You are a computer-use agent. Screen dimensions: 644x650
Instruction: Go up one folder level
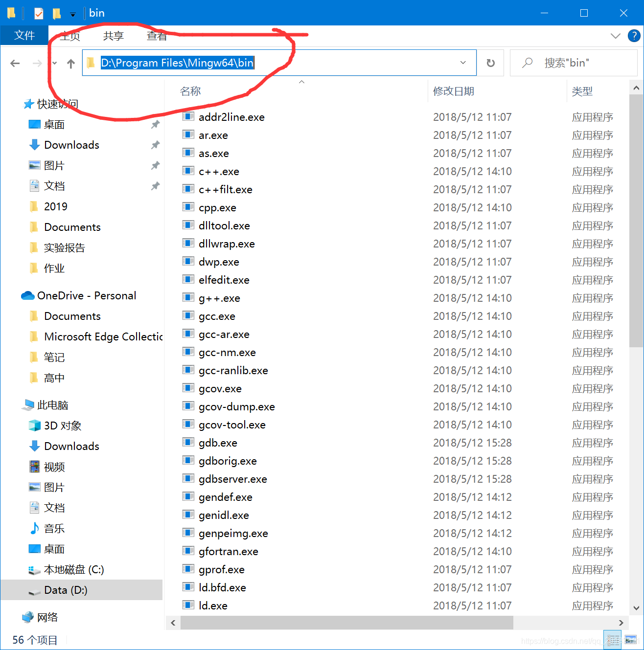(71, 63)
